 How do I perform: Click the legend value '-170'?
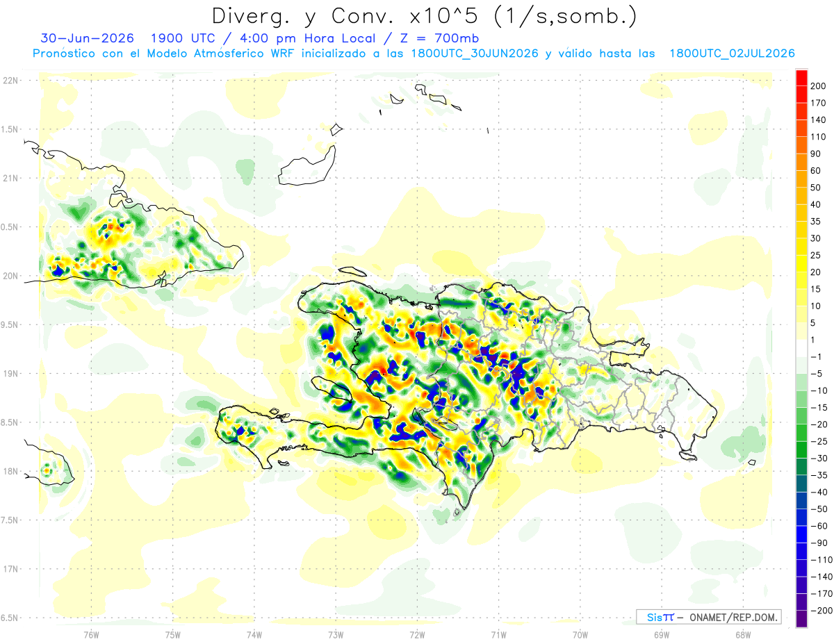click(822, 594)
